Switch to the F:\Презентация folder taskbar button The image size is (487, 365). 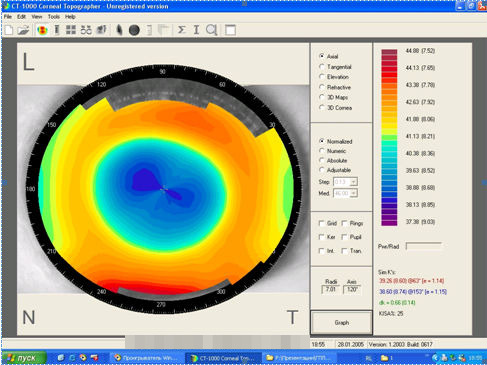298,358
